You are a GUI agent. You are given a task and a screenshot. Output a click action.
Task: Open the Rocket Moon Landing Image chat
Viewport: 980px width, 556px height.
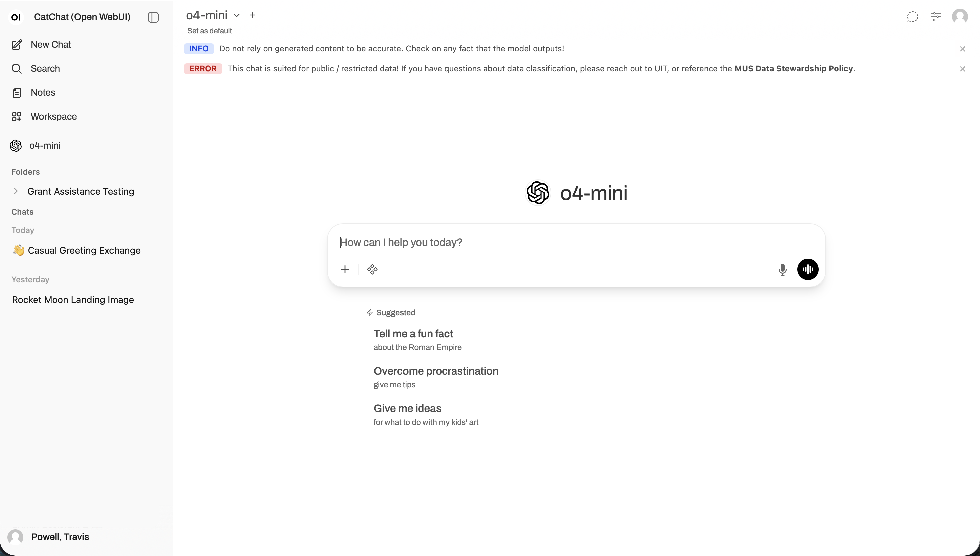coord(72,300)
